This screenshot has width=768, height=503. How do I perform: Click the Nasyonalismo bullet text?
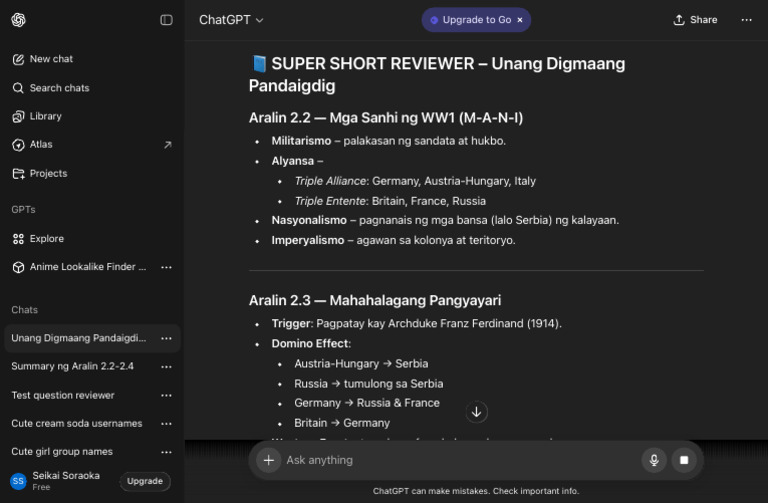445,220
